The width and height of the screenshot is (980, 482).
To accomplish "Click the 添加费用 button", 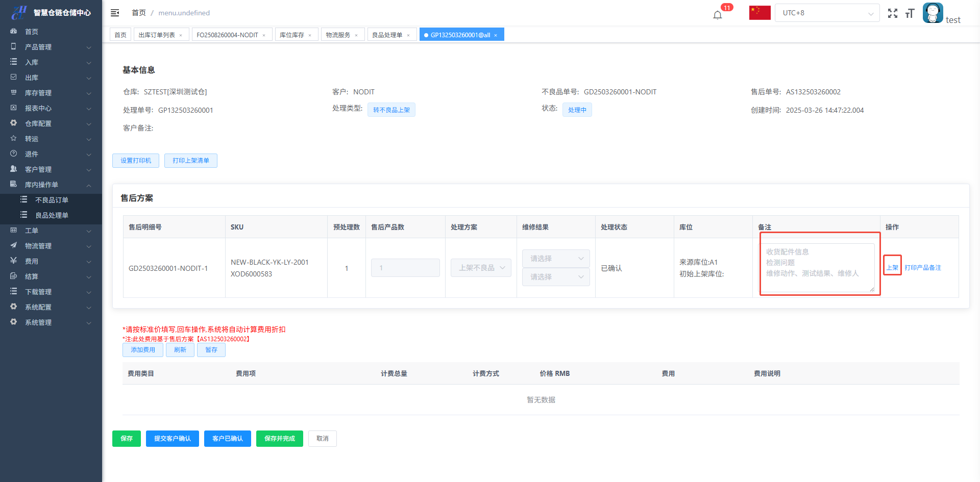I will 142,350.
